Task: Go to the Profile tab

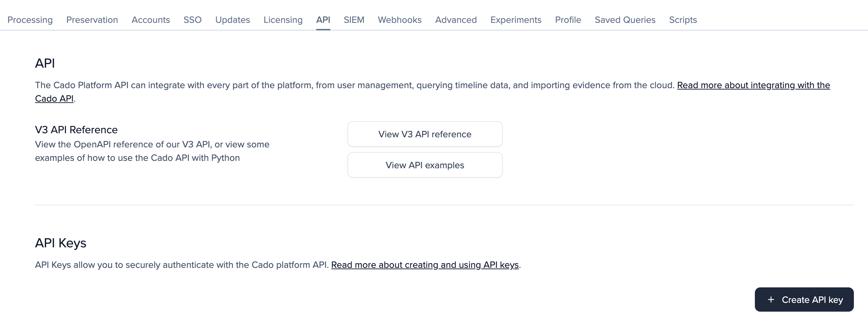Action: coord(568,20)
